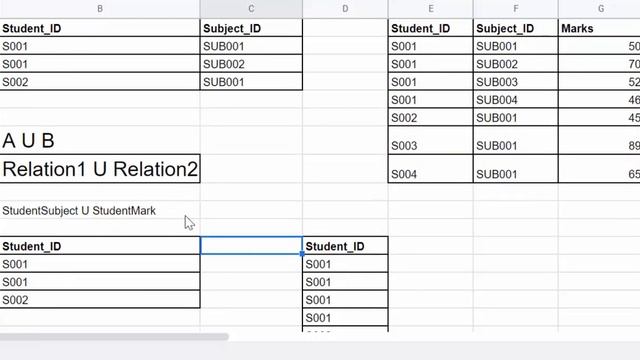This screenshot has width=640, height=360.
Task: Select the 'StudentSubject U StudentMark' cell
Action: pyautogui.click(x=100, y=211)
